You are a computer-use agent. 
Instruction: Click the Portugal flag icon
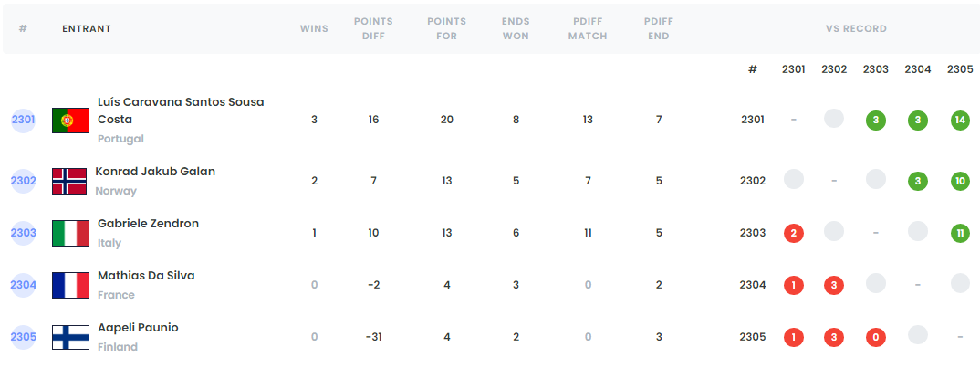(70, 120)
